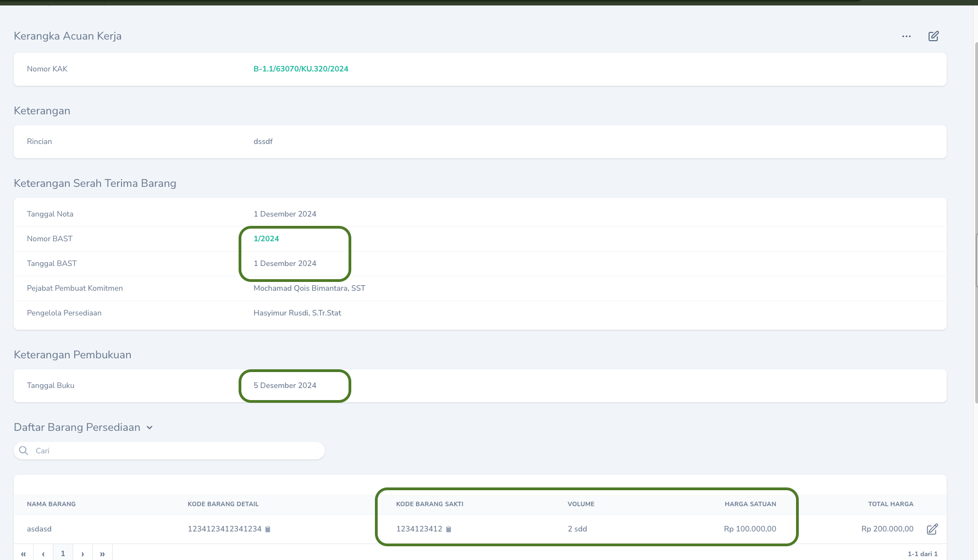Screen dimensions: 978x560
Task: Edit the asdasd item row
Action: (x=932, y=529)
